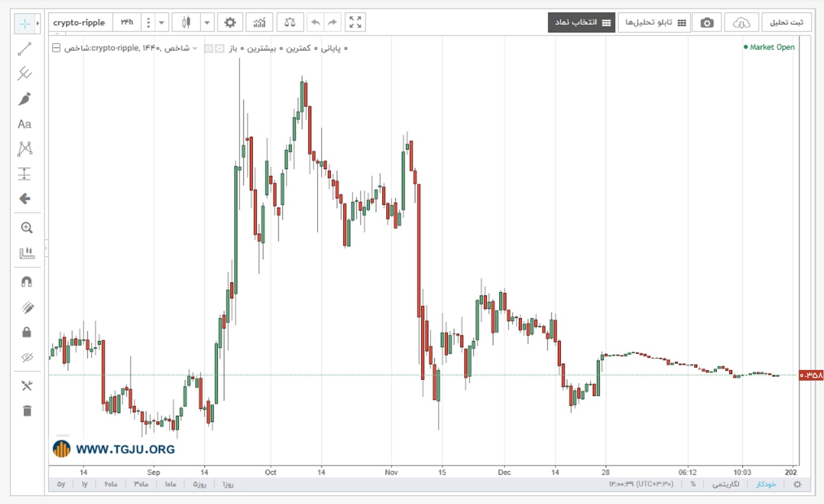
Task: Expand the legend title dropdown arrow
Action: [x=195, y=48]
